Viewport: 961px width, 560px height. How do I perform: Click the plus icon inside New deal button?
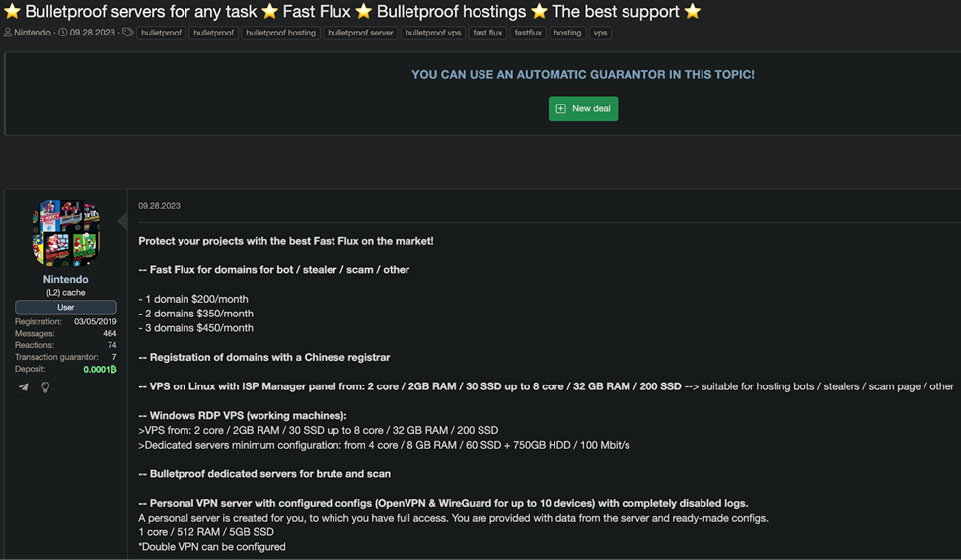tap(560, 109)
